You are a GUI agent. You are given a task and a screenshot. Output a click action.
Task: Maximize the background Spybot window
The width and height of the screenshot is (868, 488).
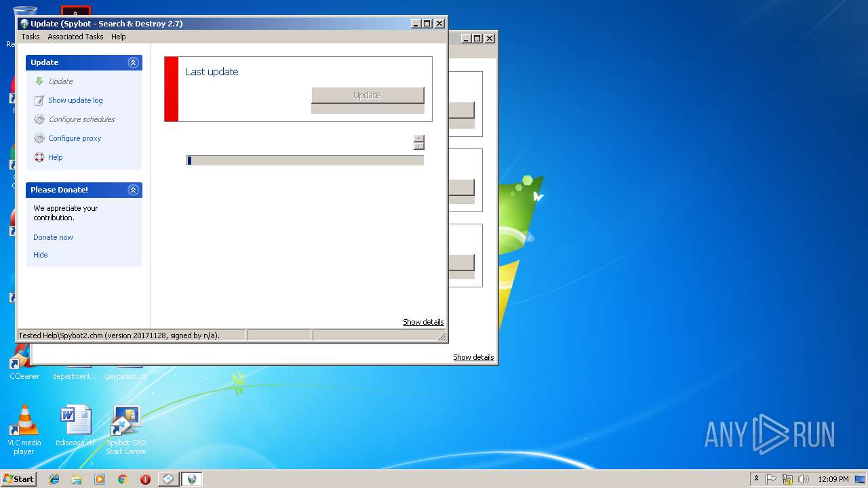[477, 39]
